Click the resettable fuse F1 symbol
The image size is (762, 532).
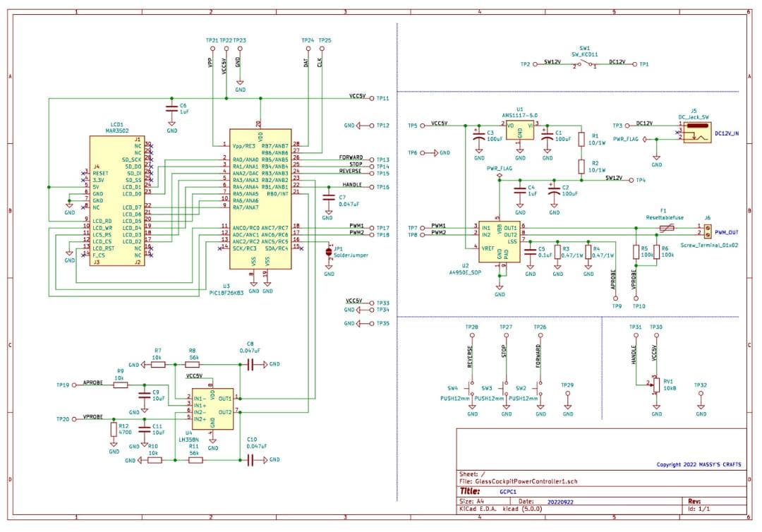coord(663,228)
